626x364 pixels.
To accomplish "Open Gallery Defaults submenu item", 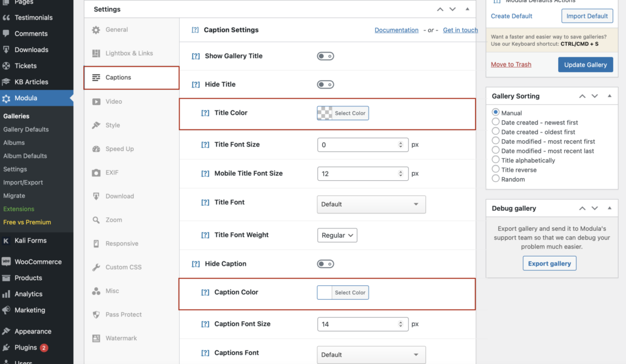I will [x=26, y=129].
